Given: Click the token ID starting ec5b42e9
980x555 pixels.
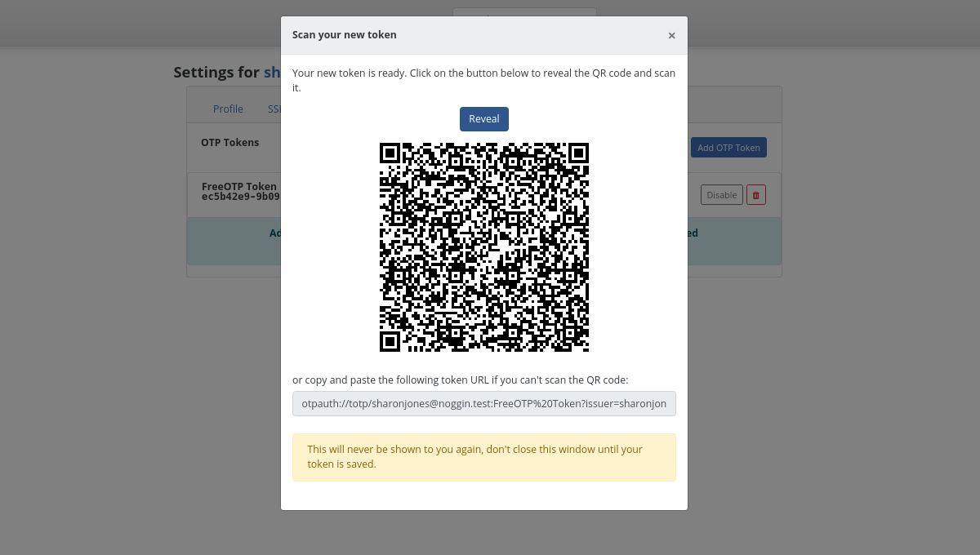Looking at the screenshot, I should click(x=241, y=197).
